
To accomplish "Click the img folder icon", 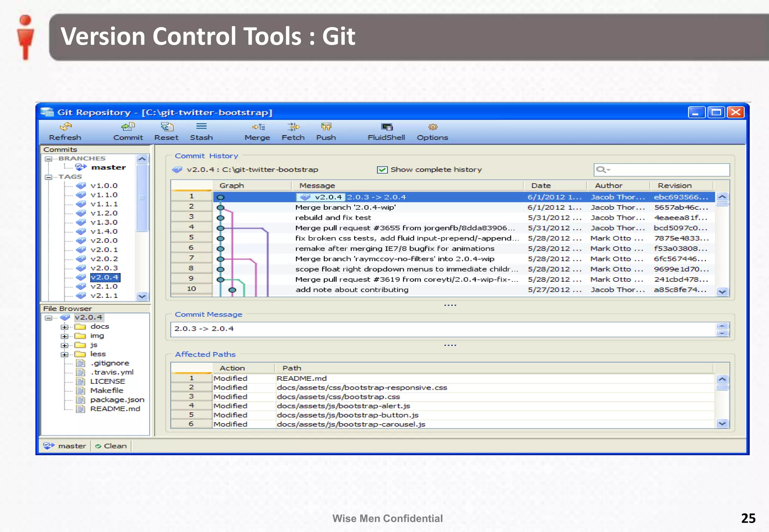I will (80, 336).
